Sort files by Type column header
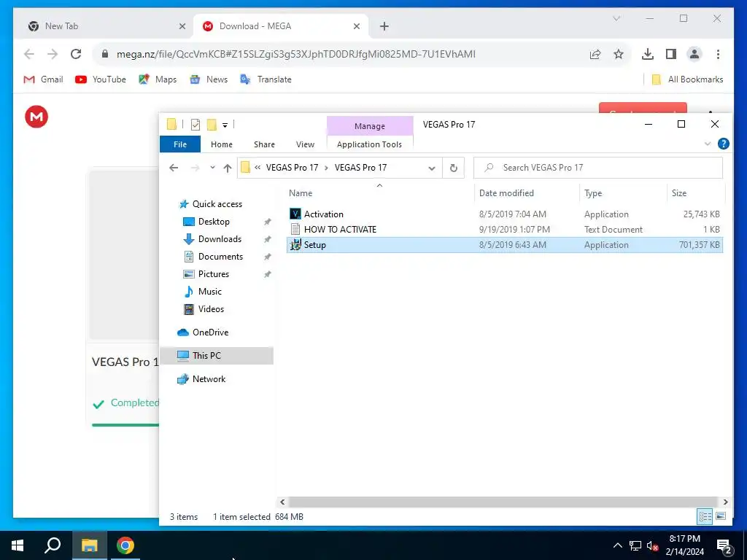The width and height of the screenshot is (747, 560). point(593,193)
